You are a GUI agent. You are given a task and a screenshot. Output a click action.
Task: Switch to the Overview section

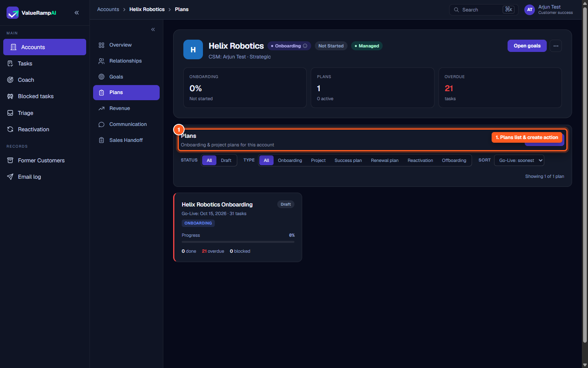tap(126, 45)
